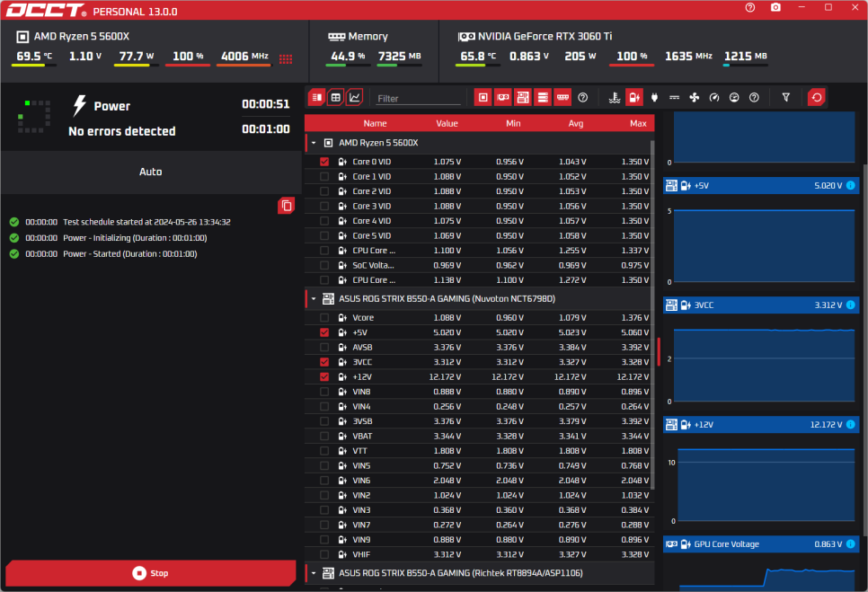
Task: Sort the table by the Name column
Action: [x=375, y=123]
